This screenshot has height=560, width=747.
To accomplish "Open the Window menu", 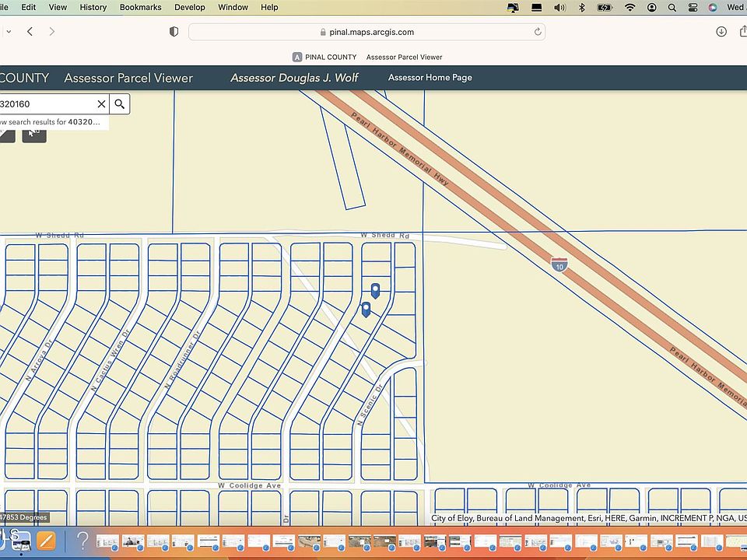I will pyautogui.click(x=233, y=7).
